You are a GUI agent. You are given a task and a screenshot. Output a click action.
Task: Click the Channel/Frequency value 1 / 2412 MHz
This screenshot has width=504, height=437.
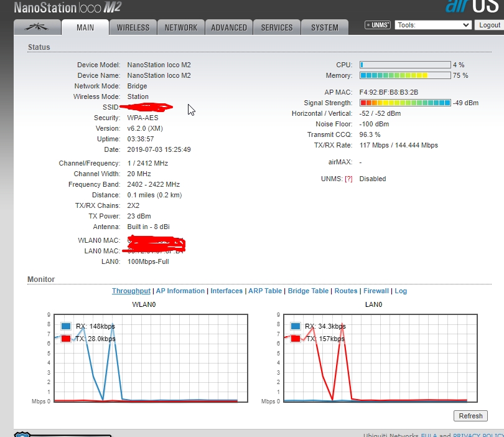147,163
